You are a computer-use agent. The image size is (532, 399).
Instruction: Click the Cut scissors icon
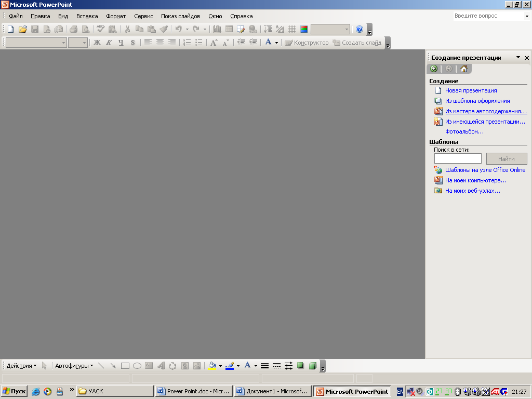(128, 29)
